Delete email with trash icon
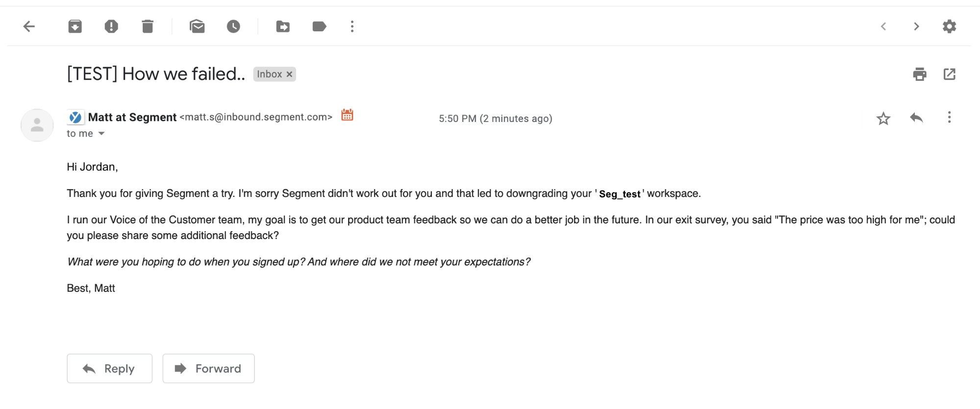Image resolution: width=980 pixels, height=409 pixels. pos(148,26)
